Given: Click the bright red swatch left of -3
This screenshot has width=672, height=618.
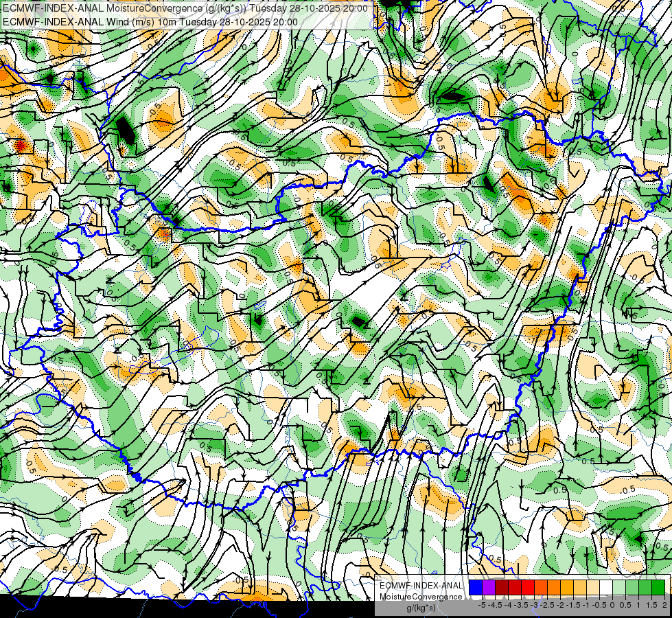Looking at the screenshot, I should [528, 588].
